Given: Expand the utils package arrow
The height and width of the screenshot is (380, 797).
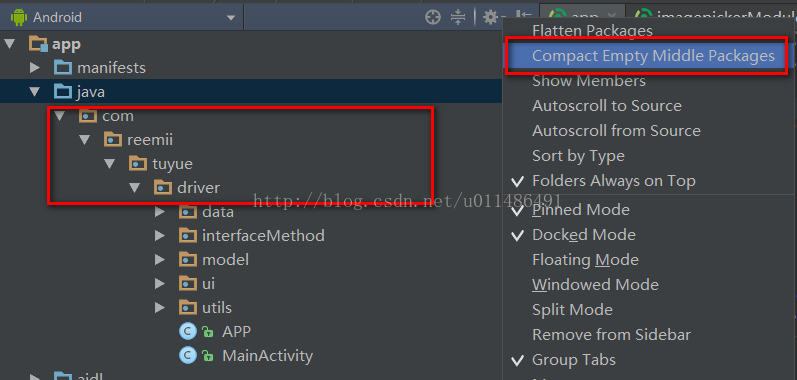Looking at the screenshot, I should [160, 307].
